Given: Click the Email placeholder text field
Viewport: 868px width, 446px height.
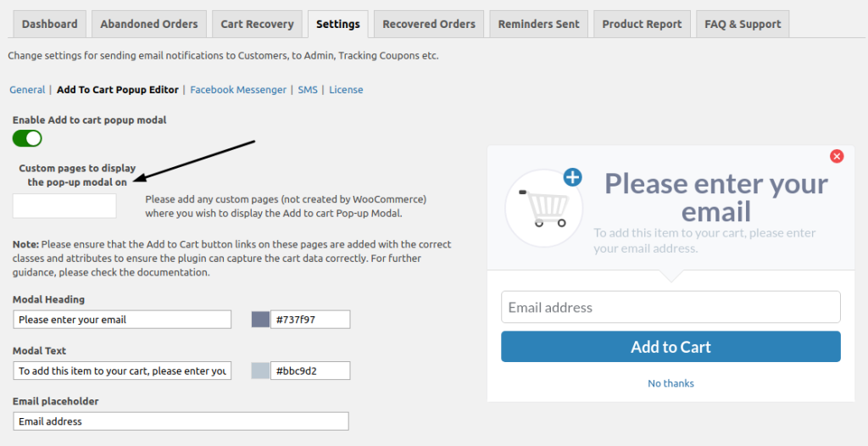Looking at the screenshot, I should coord(181,421).
